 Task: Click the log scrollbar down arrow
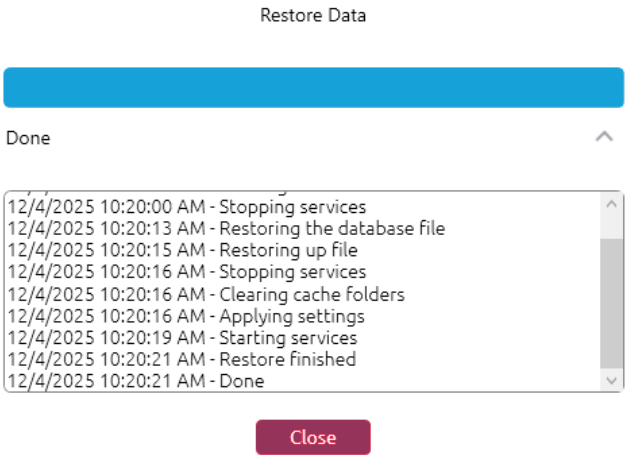(612, 380)
